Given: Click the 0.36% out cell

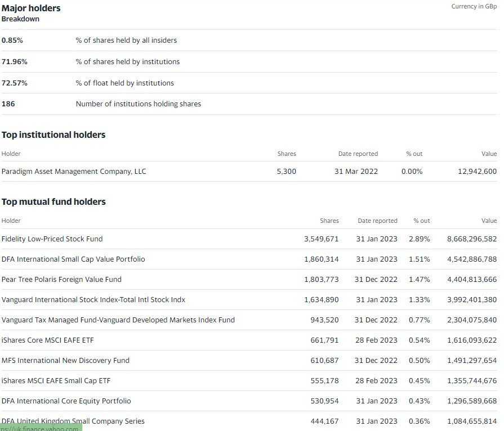Looking at the screenshot, I should pos(419,421).
